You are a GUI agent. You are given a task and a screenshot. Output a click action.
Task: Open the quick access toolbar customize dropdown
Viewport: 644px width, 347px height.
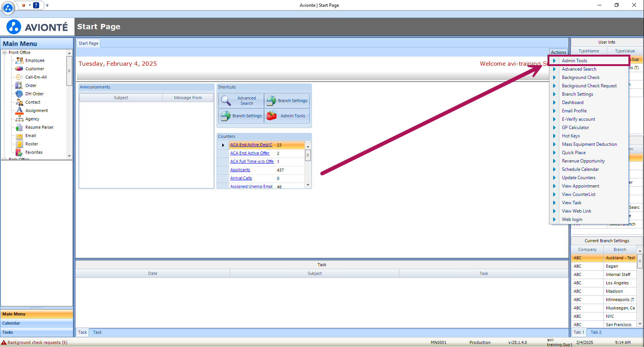tap(47, 5)
